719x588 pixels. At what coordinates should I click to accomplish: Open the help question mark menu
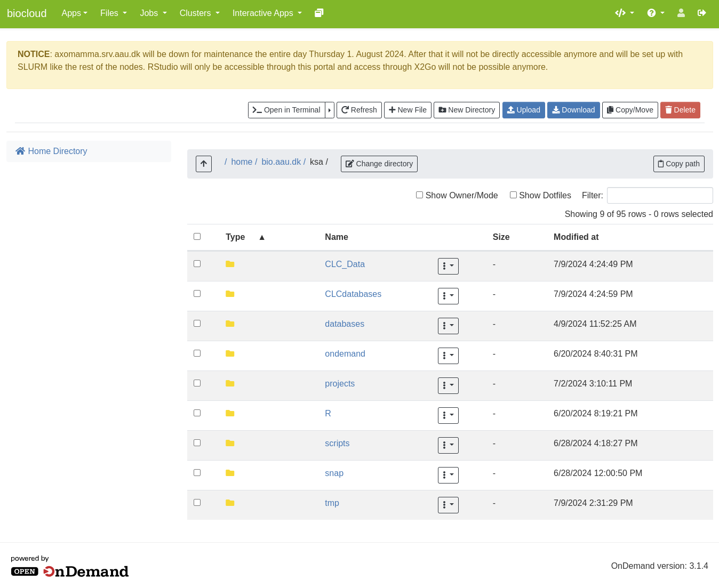tap(656, 13)
